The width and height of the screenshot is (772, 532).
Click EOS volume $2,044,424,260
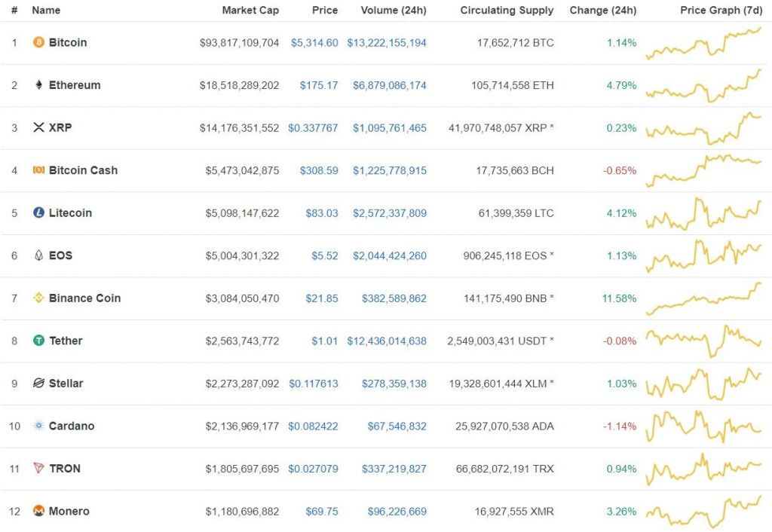pos(390,255)
